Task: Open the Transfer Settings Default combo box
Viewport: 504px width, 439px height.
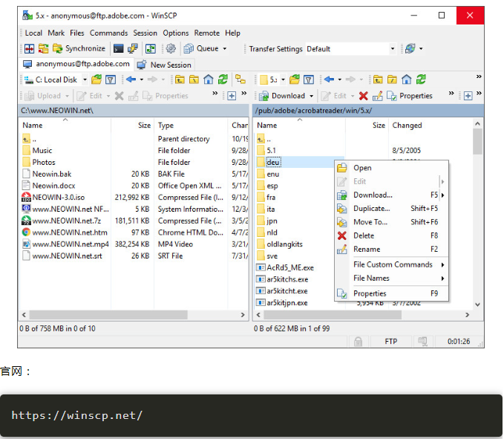Action: coord(350,49)
